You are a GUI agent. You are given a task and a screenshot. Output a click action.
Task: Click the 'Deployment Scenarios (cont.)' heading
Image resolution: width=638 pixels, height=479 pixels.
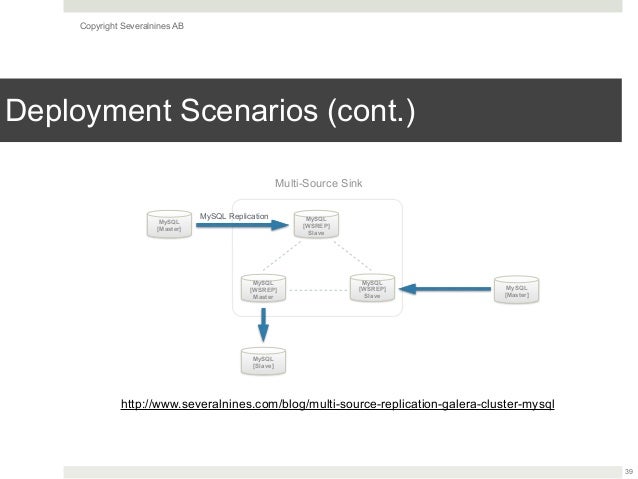point(210,110)
